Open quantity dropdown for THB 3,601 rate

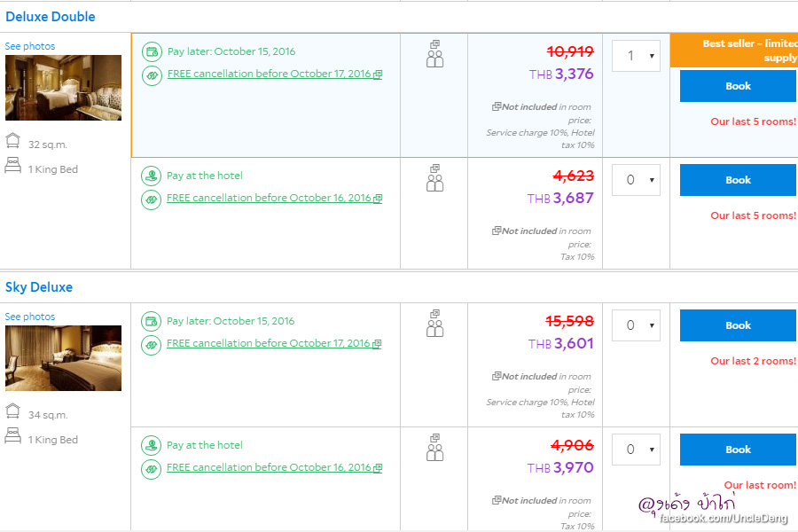[636, 325]
